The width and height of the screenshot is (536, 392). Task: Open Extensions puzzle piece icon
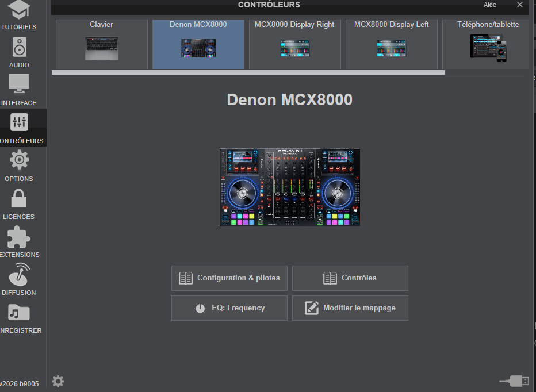(x=19, y=236)
